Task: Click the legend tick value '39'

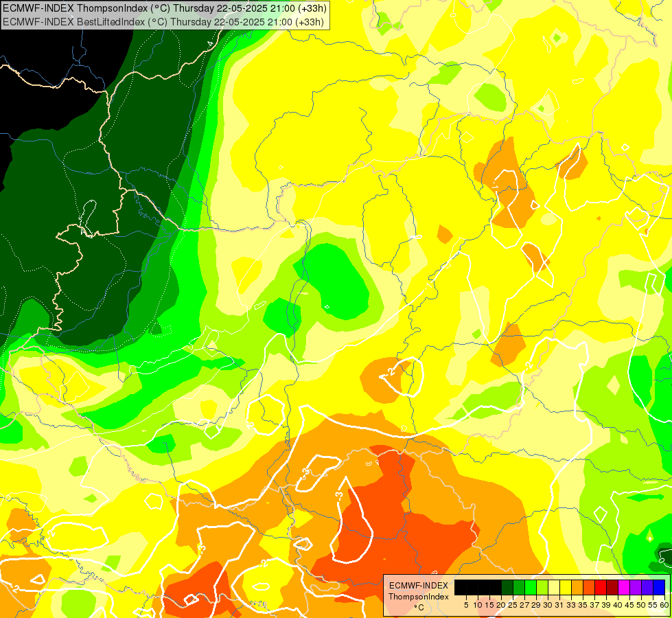Action: point(606,605)
